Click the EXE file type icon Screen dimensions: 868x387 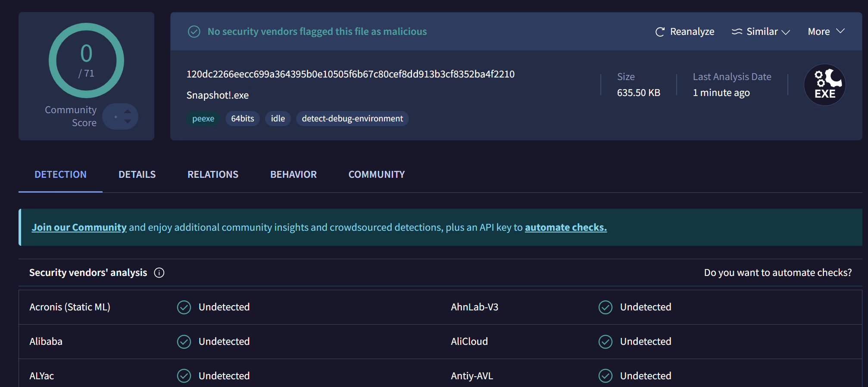click(x=824, y=85)
